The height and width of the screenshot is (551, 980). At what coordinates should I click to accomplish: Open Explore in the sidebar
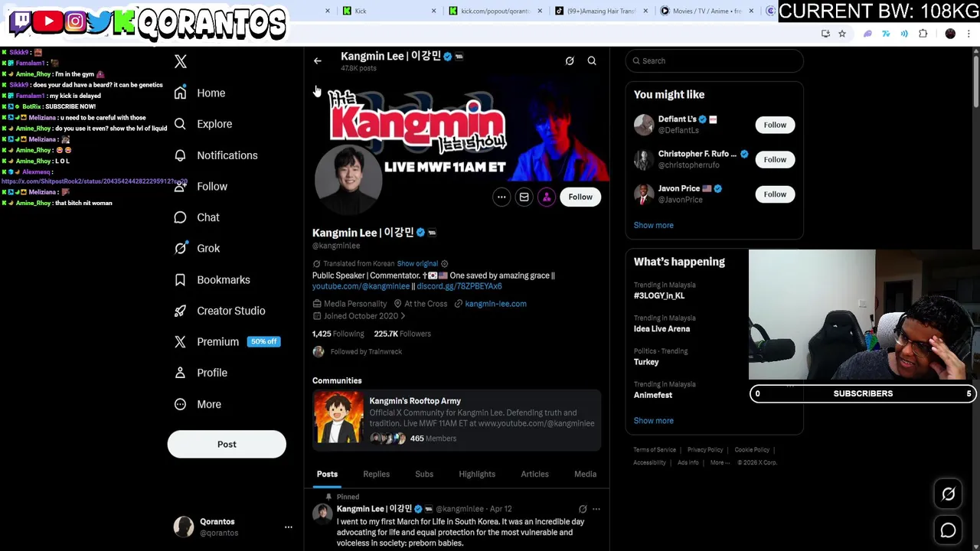[x=203, y=124]
